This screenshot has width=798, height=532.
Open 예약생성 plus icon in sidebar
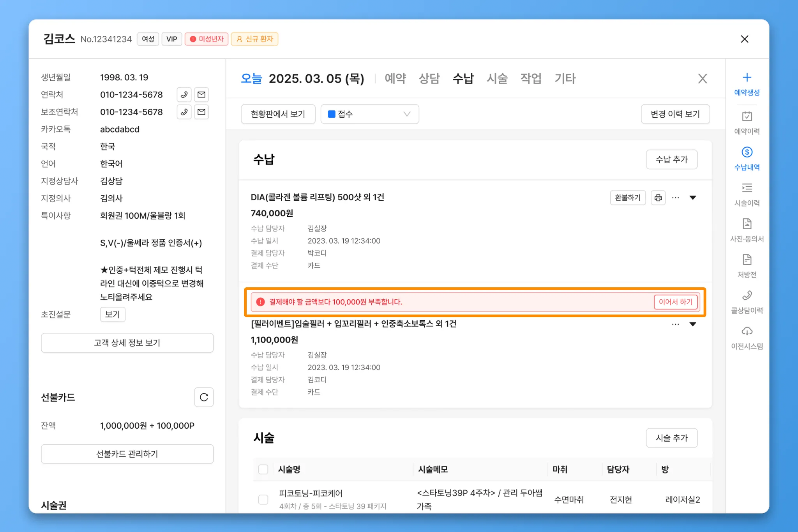pyautogui.click(x=747, y=78)
